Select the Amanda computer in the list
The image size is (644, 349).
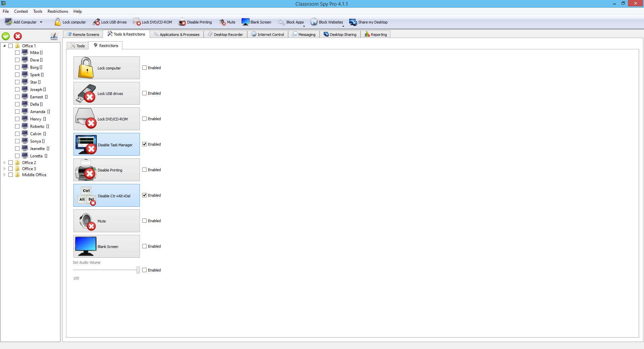(x=38, y=112)
